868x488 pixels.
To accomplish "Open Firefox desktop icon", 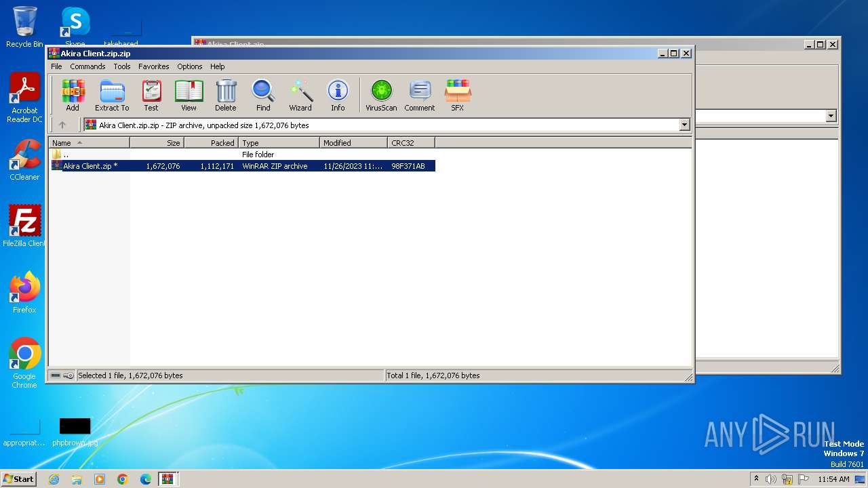I will coord(24,292).
